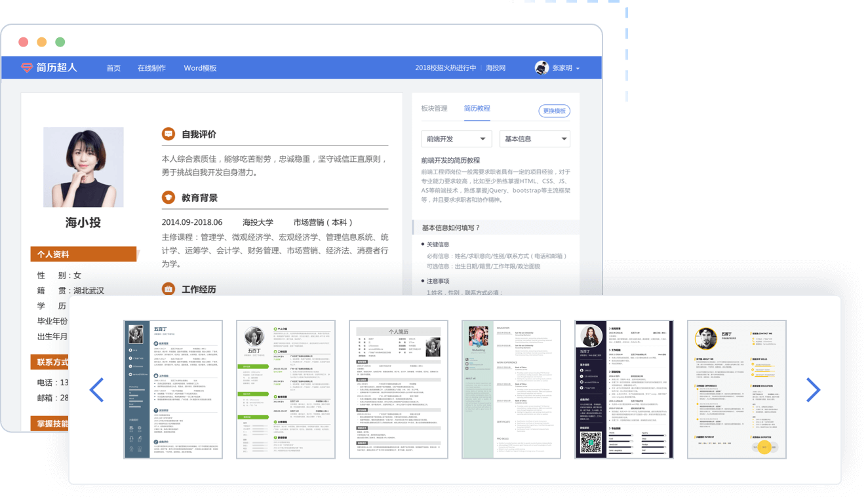Click the 自我评价 section icon
This screenshot has width=868, height=498.
point(168,134)
